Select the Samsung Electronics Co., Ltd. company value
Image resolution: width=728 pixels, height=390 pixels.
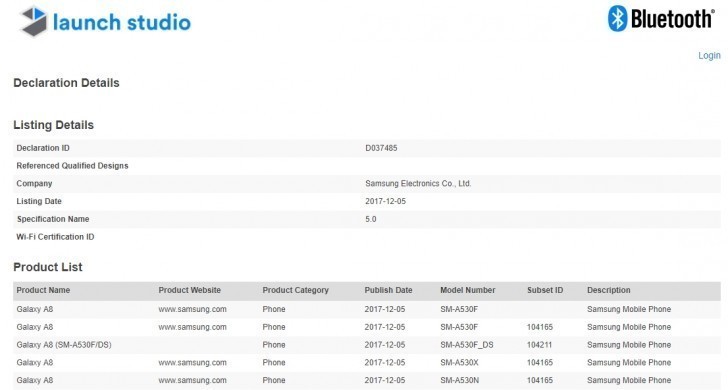click(418, 183)
